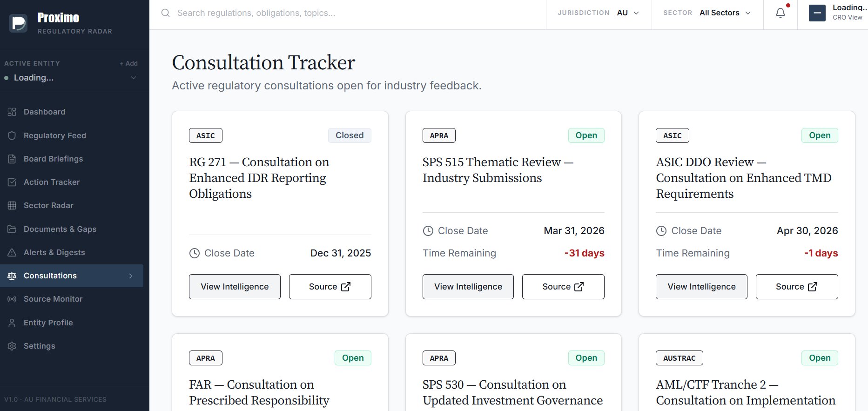Click + Add entity link
Viewport: 868px width, 411px height.
(x=129, y=63)
